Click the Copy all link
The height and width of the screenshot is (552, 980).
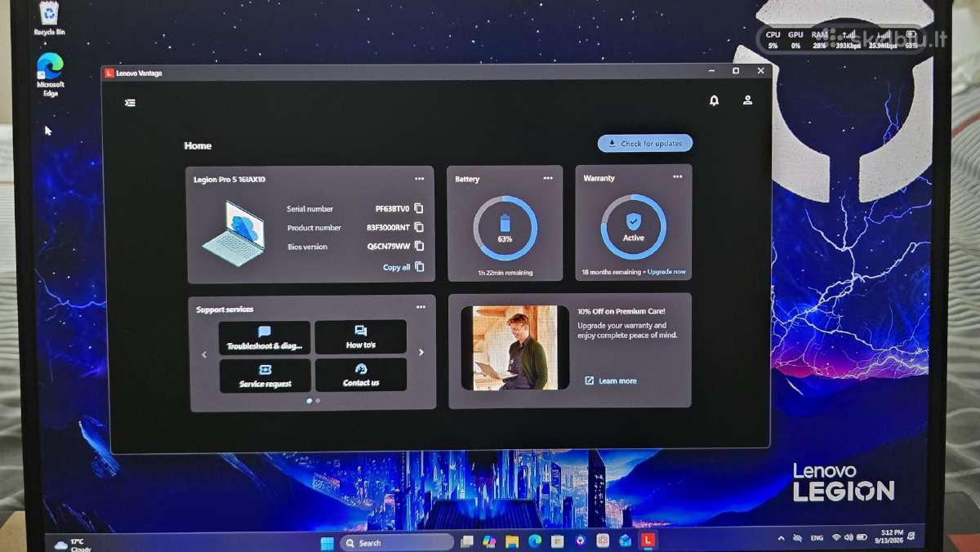click(403, 267)
